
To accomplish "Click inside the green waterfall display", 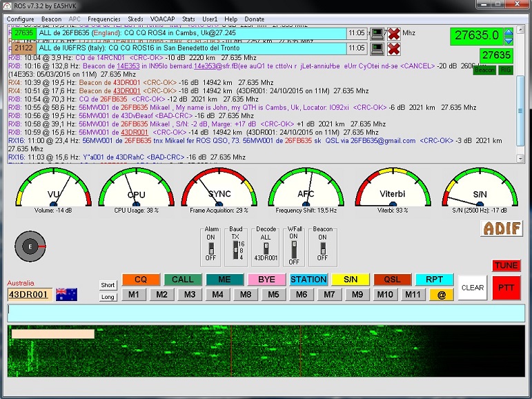I will click(x=266, y=351).
